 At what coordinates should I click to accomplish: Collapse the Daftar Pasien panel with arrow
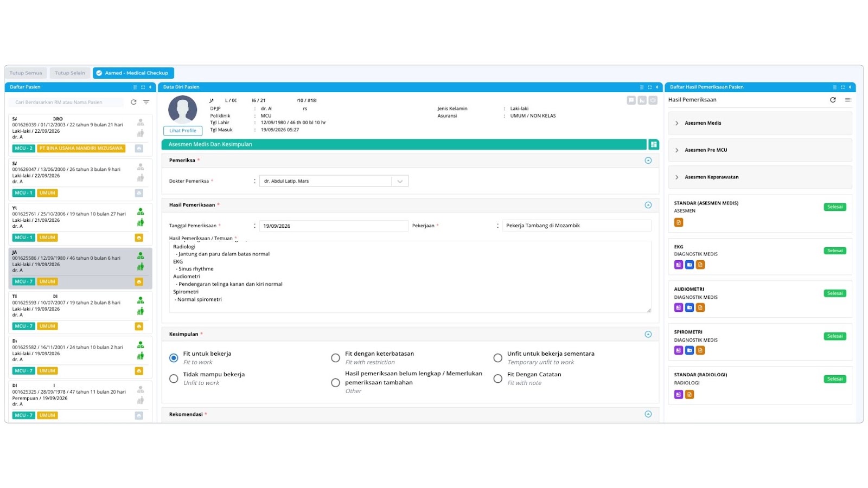point(150,87)
